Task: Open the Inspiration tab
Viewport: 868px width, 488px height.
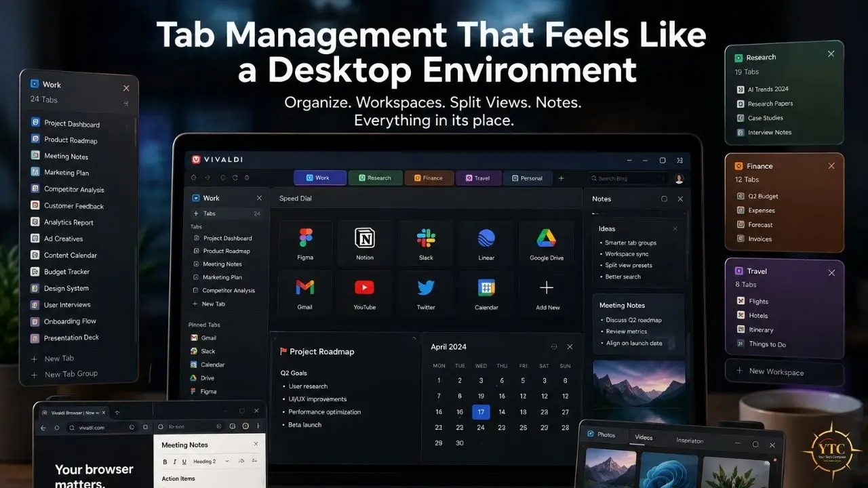Action: click(x=690, y=441)
